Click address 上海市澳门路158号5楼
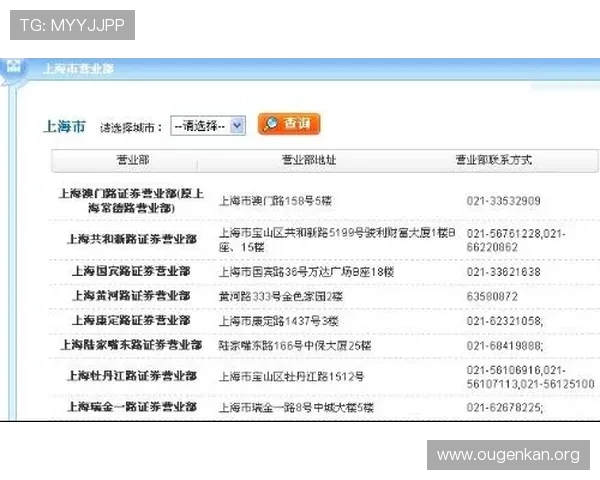The height and width of the screenshot is (480, 600). coord(275,201)
